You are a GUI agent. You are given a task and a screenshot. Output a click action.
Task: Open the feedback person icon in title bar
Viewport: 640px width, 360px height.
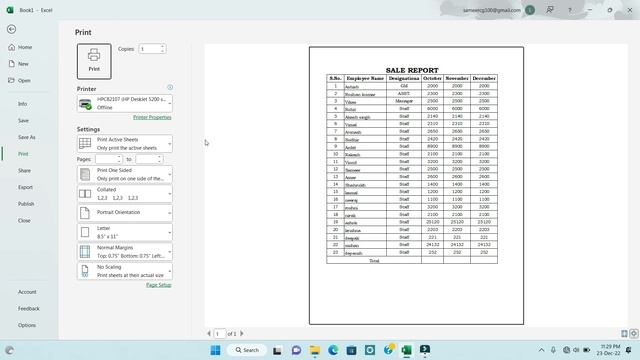coord(550,10)
